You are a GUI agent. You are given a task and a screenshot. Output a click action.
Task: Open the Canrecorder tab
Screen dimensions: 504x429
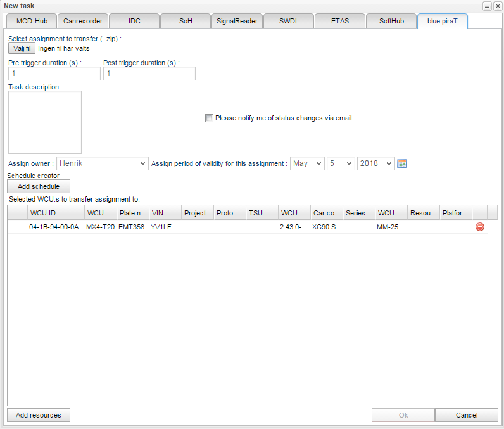click(x=83, y=21)
